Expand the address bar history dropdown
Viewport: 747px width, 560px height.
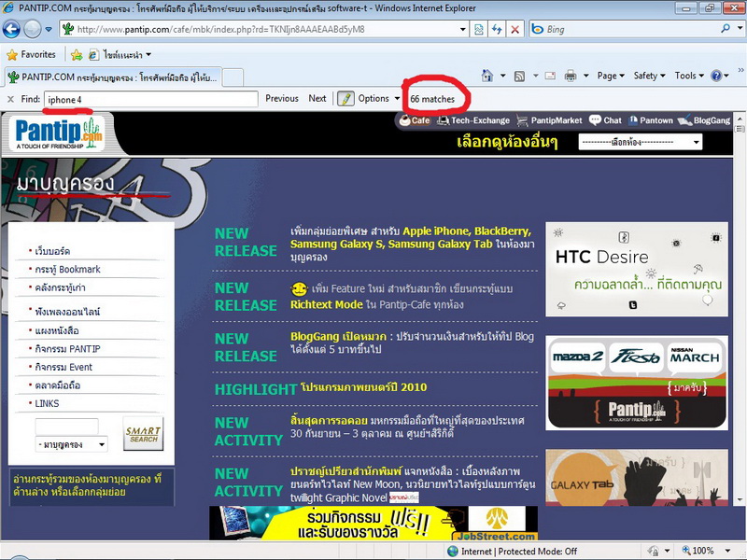point(462,30)
